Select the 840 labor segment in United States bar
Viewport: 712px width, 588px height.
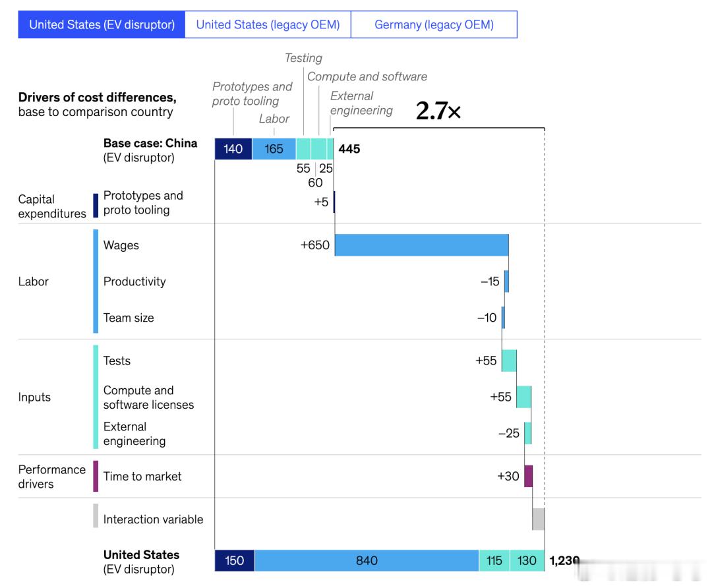[x=367, y=560]
